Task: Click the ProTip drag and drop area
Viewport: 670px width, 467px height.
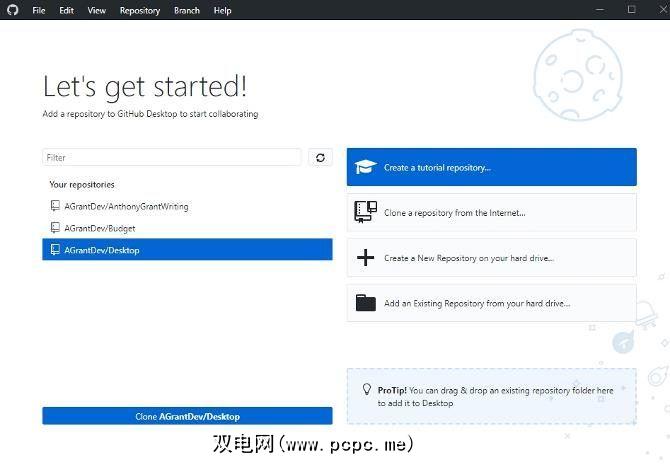Action: pyautogui.click(x=491, y=396)
